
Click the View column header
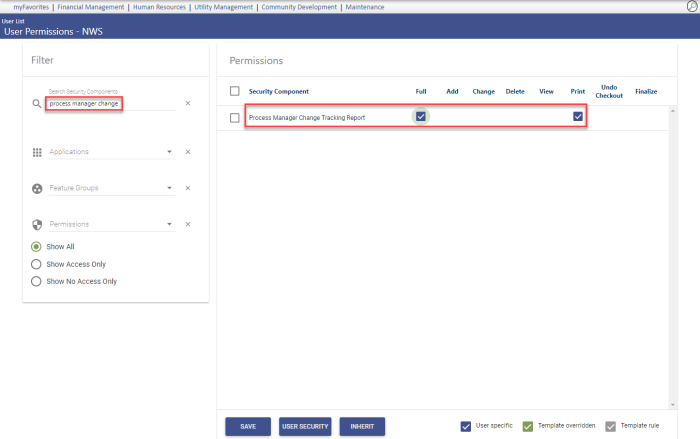[546, 92]
